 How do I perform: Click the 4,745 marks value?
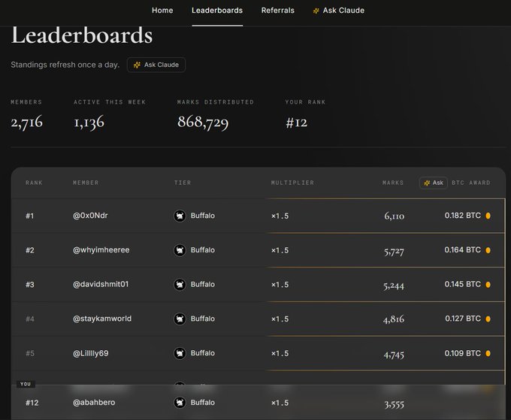point(394,354)
